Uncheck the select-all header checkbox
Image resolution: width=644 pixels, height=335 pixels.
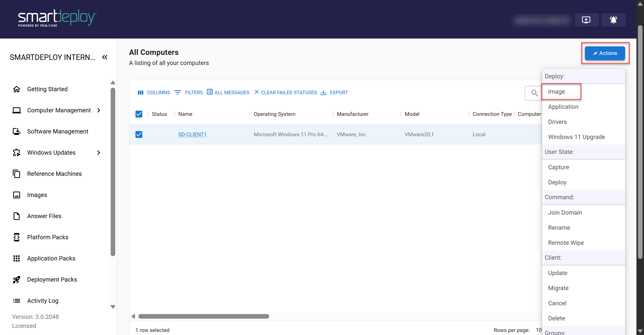click(139, 114)
